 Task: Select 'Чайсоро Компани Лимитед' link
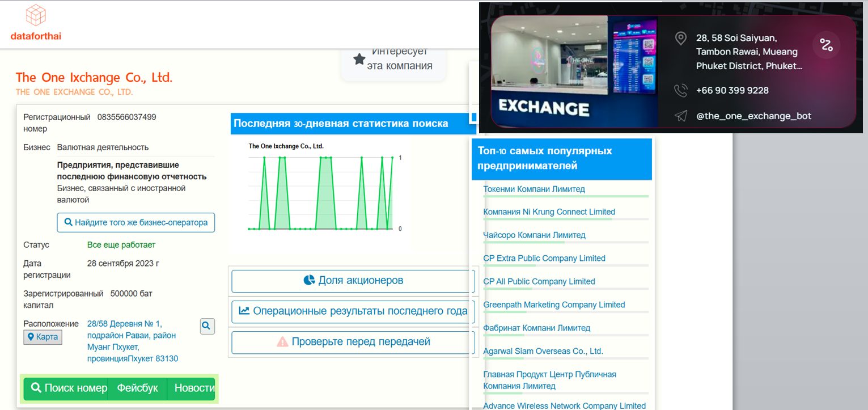535,235
